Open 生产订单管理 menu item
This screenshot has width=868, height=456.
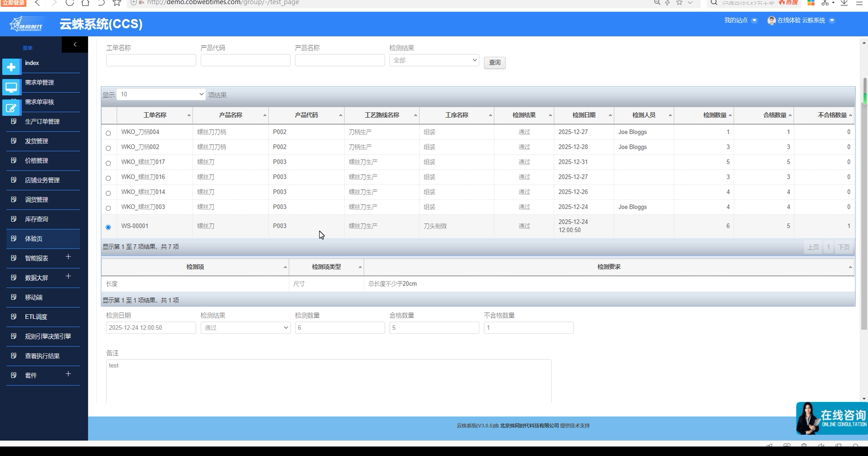pyautogui.click(x=42, y=121)
